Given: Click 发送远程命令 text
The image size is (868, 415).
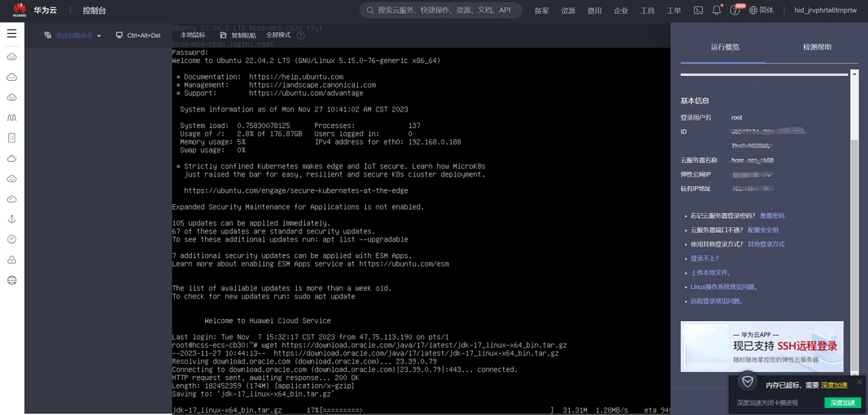Looking at the screenshot, I should tap(74, 36).
